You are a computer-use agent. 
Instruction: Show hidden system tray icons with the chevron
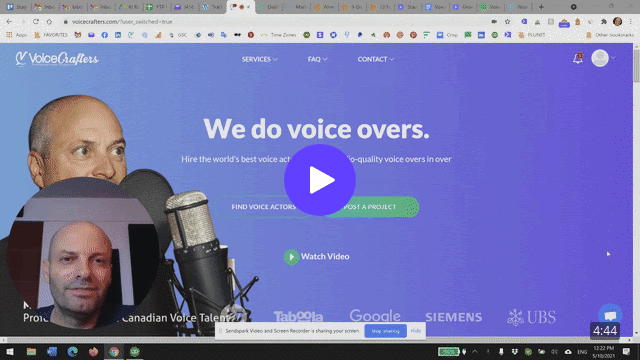pyautogui.click(x=475, y=351)
